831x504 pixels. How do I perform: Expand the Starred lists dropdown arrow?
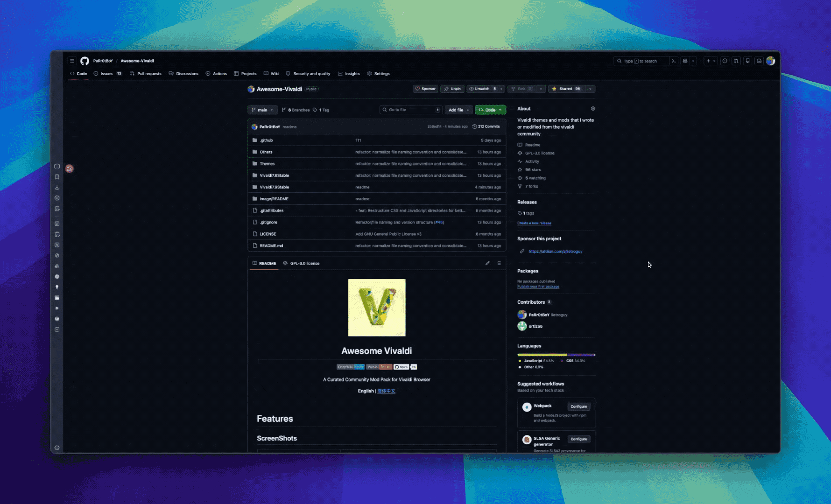(590, 89)
